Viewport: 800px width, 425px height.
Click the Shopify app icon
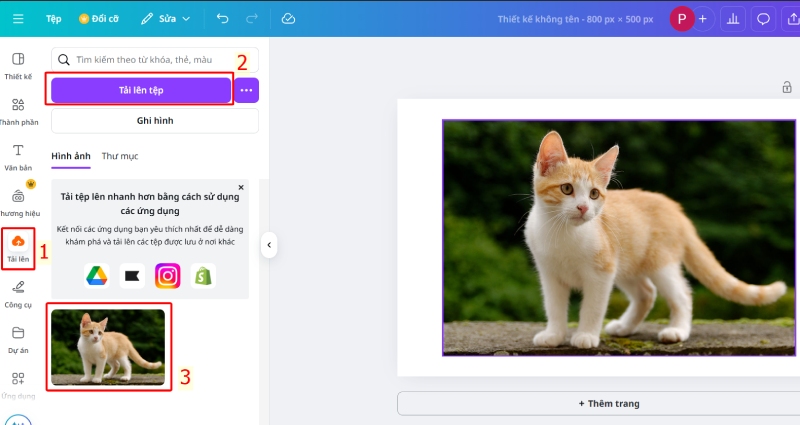pyautogui.click(x=204, y=276)
